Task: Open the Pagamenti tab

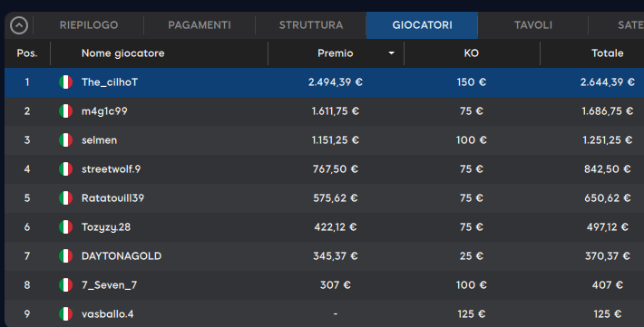Action: click(x=200, y=25)
